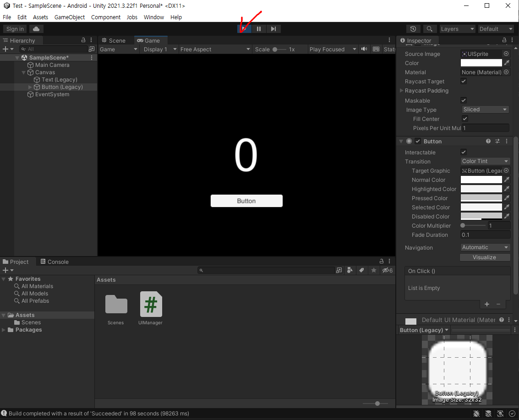Toggle Fill Center checkbox
The width and height of the screenshot is (519, 420).
click(x=464, y=119)
